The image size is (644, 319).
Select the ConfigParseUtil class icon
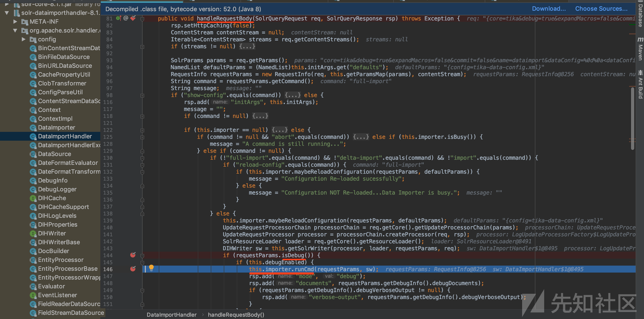pyautogui.click(x=33, y=92)
